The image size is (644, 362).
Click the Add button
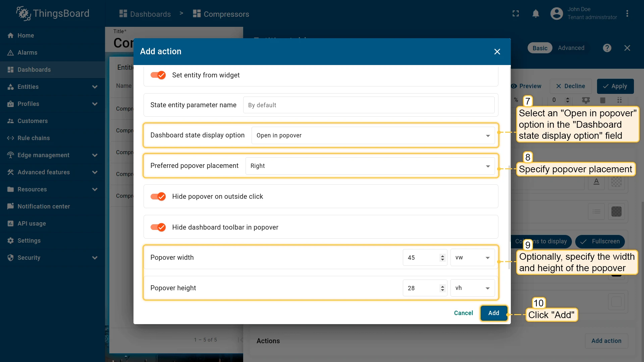point(494,313)
